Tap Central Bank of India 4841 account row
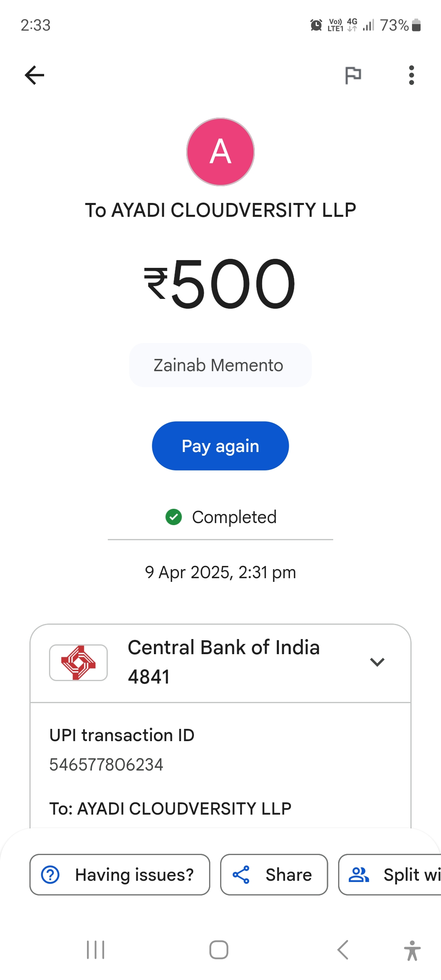The image size is (441, 980). (224, 662)
